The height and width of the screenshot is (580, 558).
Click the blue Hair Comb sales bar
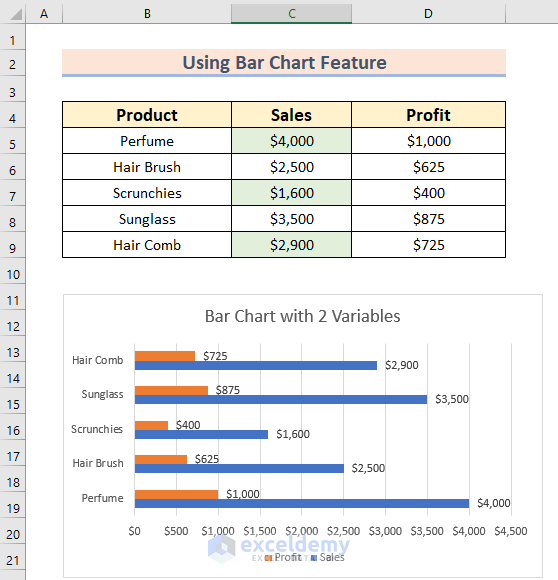[x=256, y=365]
